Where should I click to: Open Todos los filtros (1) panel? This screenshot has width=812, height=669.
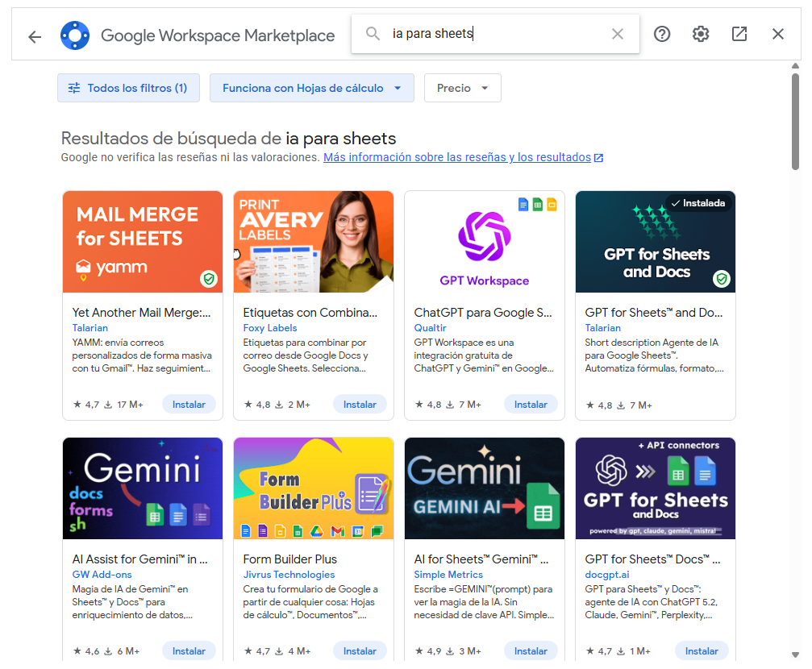tap(128, 88)
